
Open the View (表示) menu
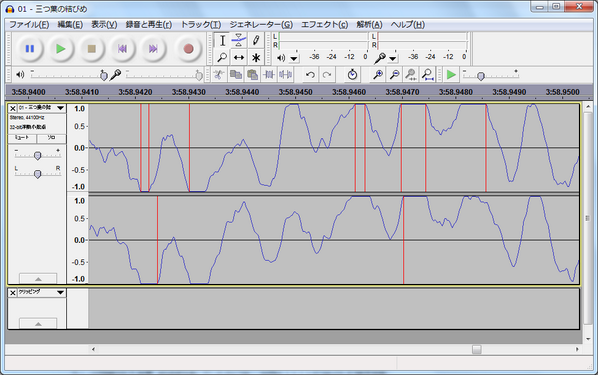[x=104, y=25]
